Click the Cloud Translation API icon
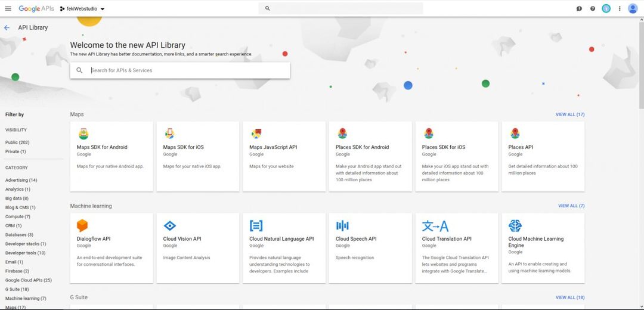644x310 pixels. [x=435, y=226]
